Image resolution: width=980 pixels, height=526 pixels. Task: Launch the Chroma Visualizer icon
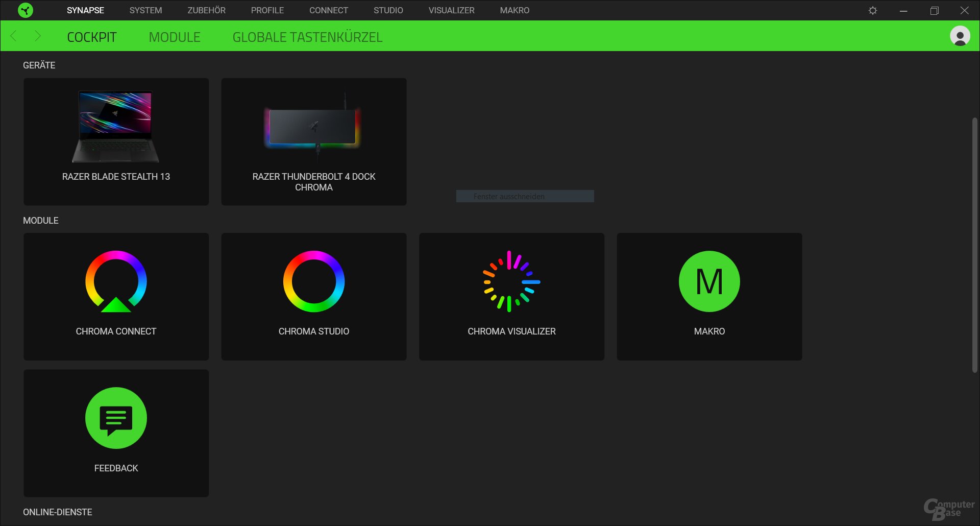[x=511, y=281]
